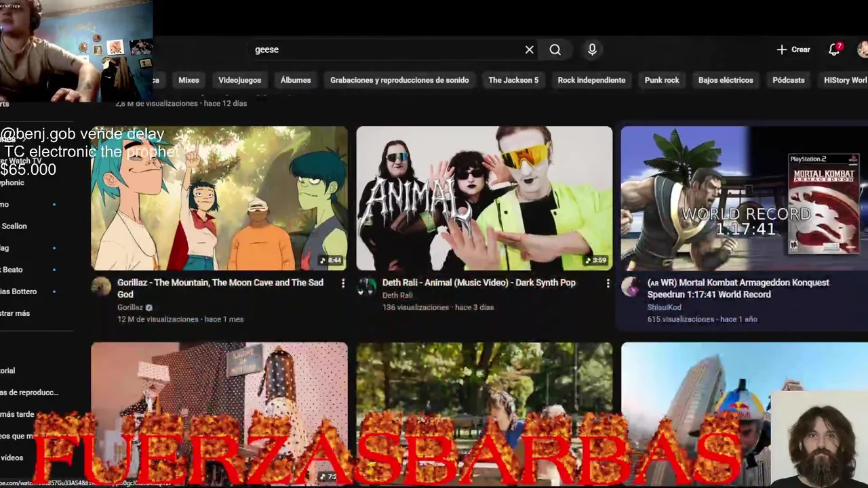Viewport: 868px width, 488px height.
Task: Select the Mixes filter chip
Action: point(189,80)
